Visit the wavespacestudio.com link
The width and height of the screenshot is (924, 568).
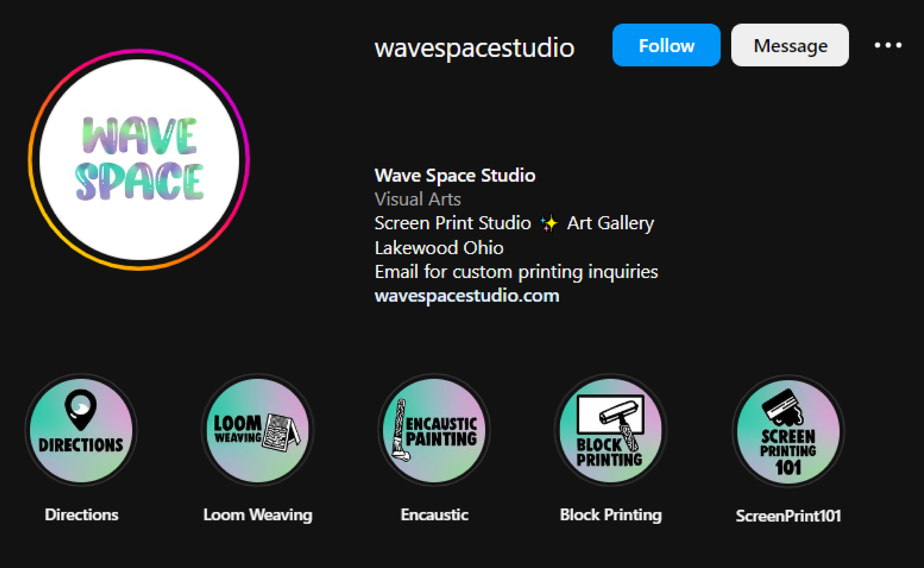click(467, 296)
